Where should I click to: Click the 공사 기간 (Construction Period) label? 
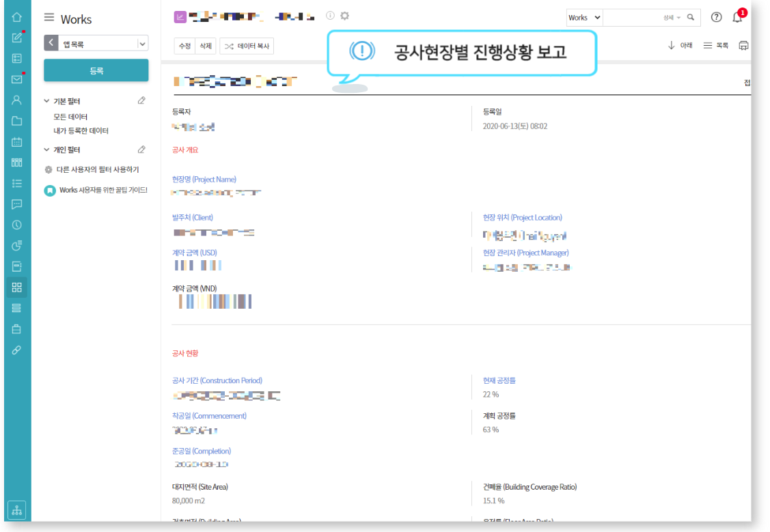(x=217, y=380)
